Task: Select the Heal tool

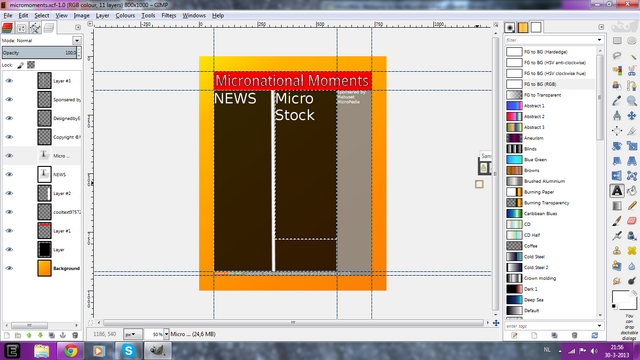Action: (x=632, y=251)
